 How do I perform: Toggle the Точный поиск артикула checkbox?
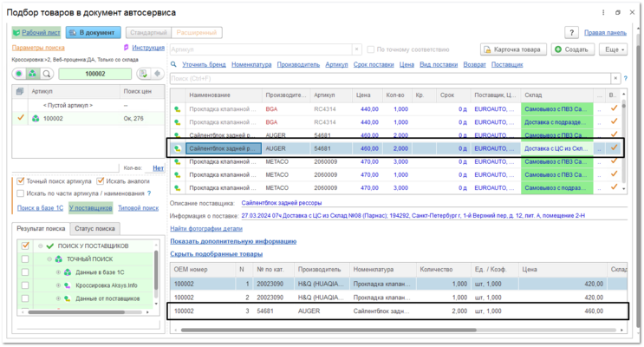click(x=21, y=181)
